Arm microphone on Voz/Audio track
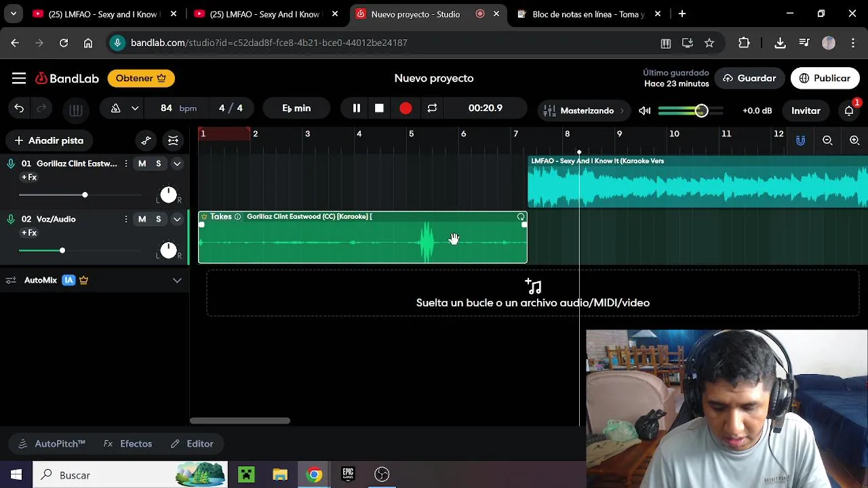Viewport: 868px width, 488px height. (x=11, y=219)
